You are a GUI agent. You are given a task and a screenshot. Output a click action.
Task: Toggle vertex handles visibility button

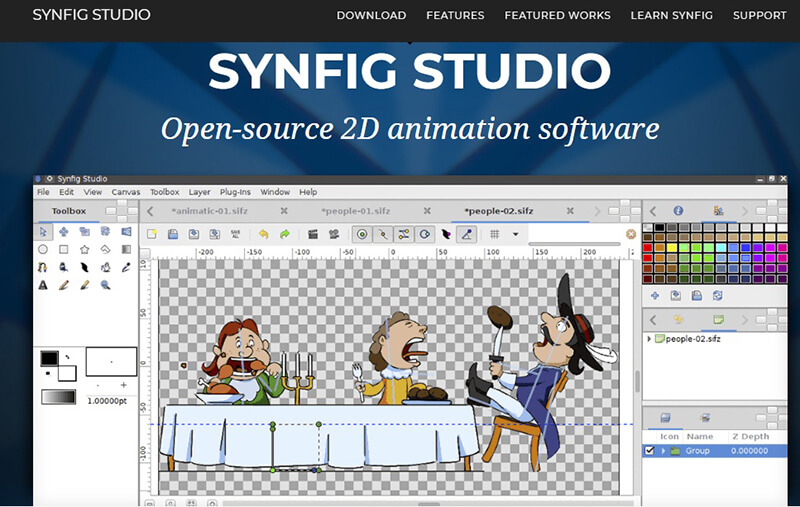pyautogui.click(x=383, y=234)
